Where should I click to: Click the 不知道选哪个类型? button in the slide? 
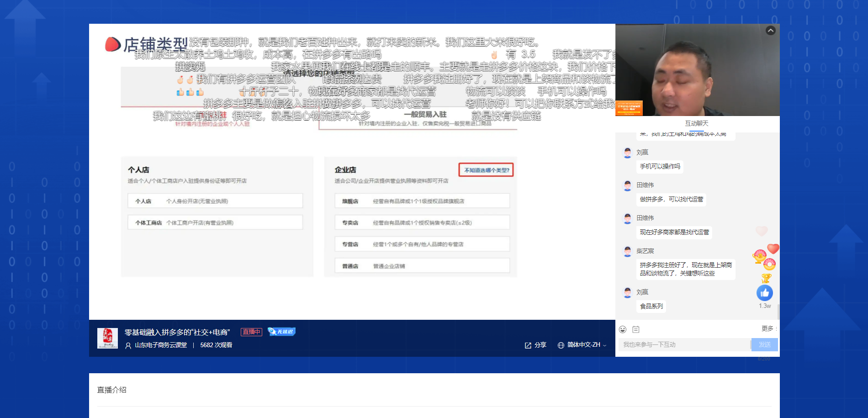click(486, 170)
